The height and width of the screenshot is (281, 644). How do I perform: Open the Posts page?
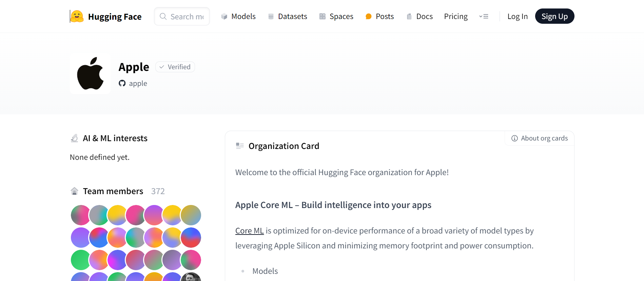coord(379,16)
